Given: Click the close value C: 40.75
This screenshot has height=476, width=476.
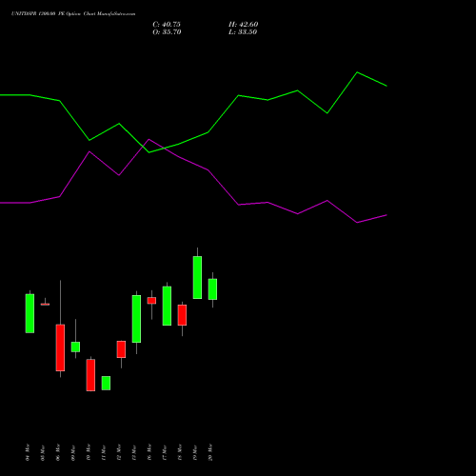Looking at the screenshot, I should (167, 25).
